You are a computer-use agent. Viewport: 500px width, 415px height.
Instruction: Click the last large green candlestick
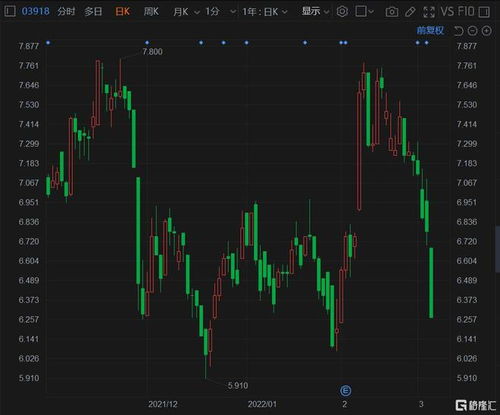[431, 283]
